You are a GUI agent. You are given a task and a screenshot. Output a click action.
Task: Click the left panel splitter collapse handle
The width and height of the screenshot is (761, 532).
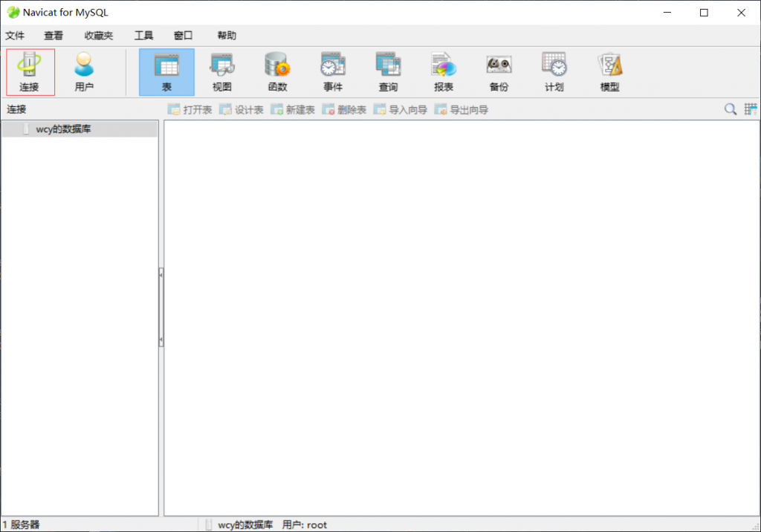coord(161,308)
